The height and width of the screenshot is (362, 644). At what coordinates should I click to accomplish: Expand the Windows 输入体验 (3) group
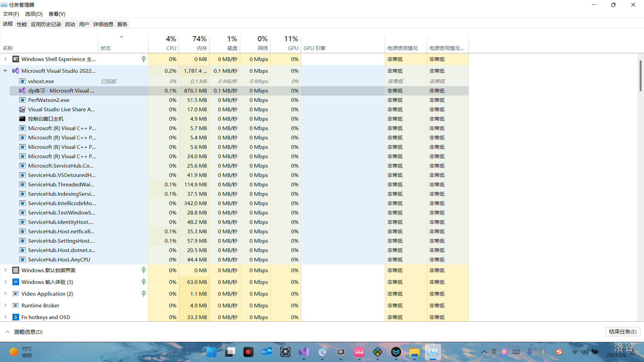pyautogui.click(x=5, y=282)
